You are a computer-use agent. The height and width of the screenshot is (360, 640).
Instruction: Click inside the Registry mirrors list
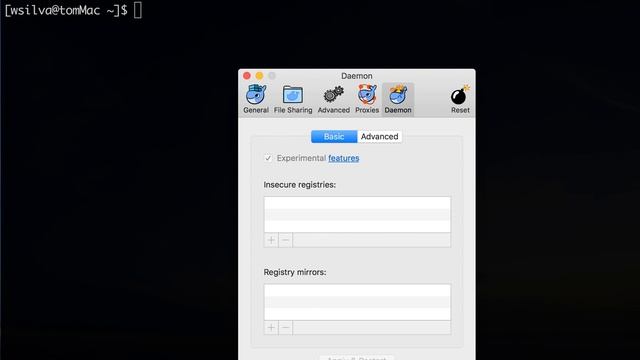[x=357, y=302]
